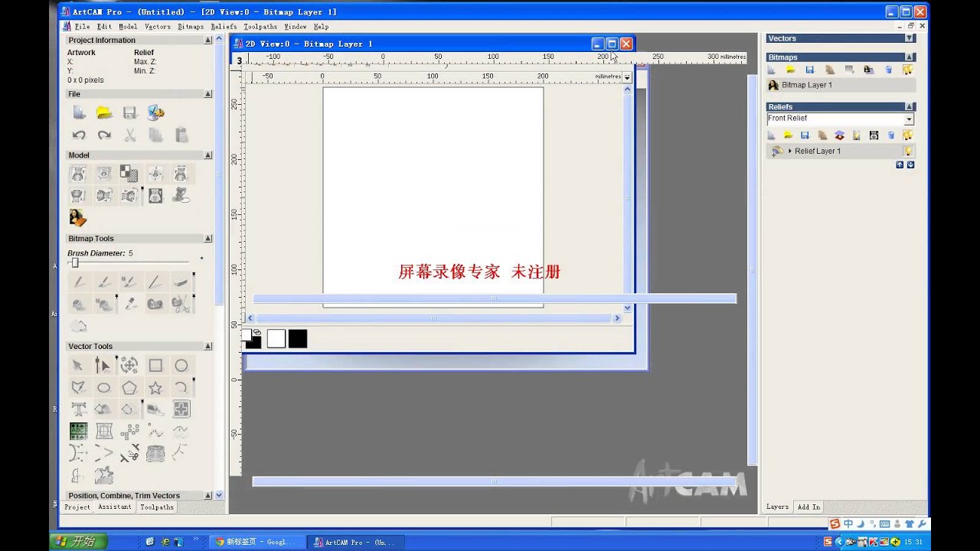Move relief layer down with the down arrow
The image size is (980, 551).
910,165
